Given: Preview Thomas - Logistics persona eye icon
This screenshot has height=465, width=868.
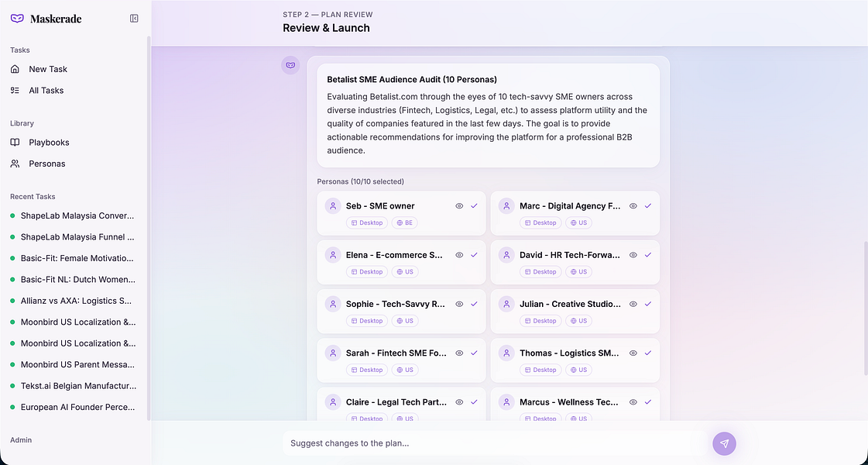Looking at the screenshot, I should click(x=633, y=353).
